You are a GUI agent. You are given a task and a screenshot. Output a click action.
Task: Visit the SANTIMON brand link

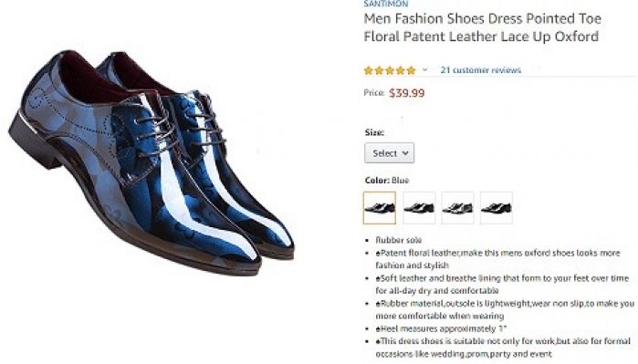386,4
